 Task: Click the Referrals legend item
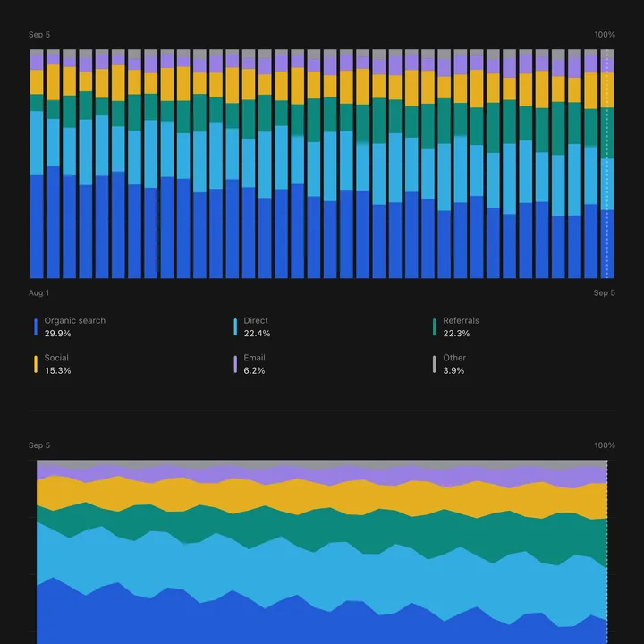456,327
